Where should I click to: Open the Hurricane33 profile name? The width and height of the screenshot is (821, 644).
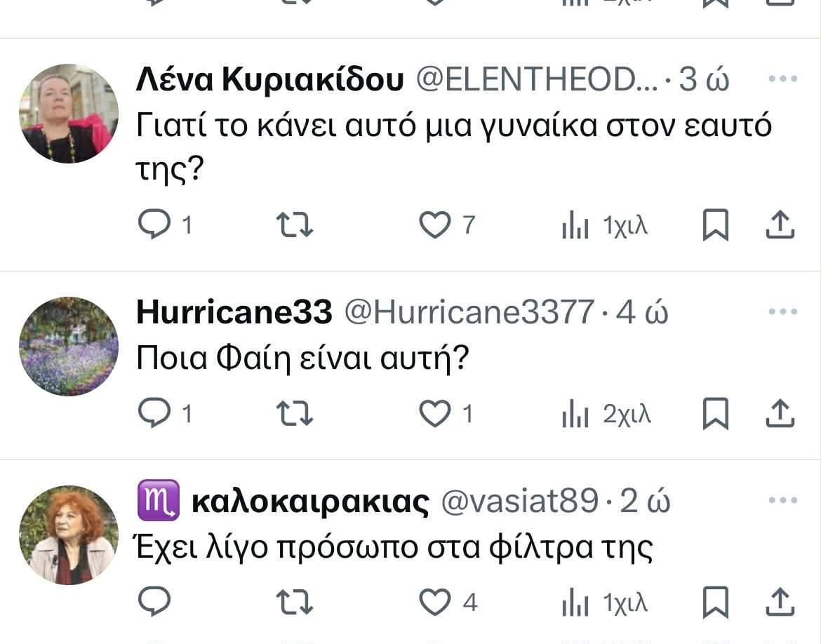point(234,312)
